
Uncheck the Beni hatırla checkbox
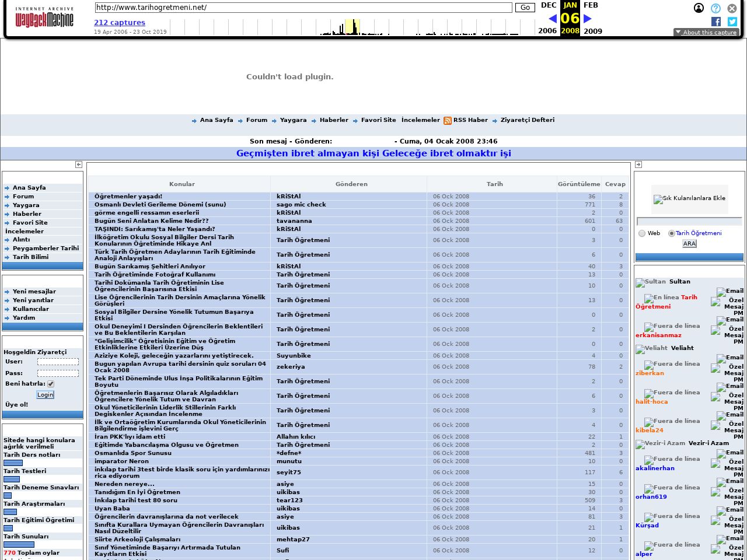click(x=51, y=383)
